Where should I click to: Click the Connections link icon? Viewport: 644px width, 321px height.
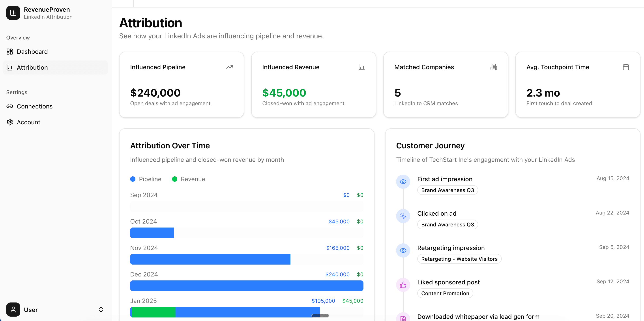pyautogui.click(x=10, y=106)
